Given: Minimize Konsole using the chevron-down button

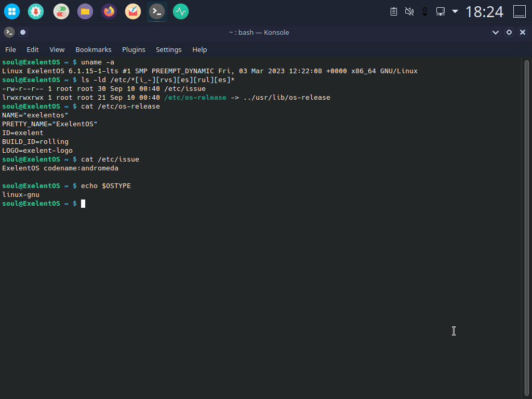Looking at the screenshot, I should (495, 32).
